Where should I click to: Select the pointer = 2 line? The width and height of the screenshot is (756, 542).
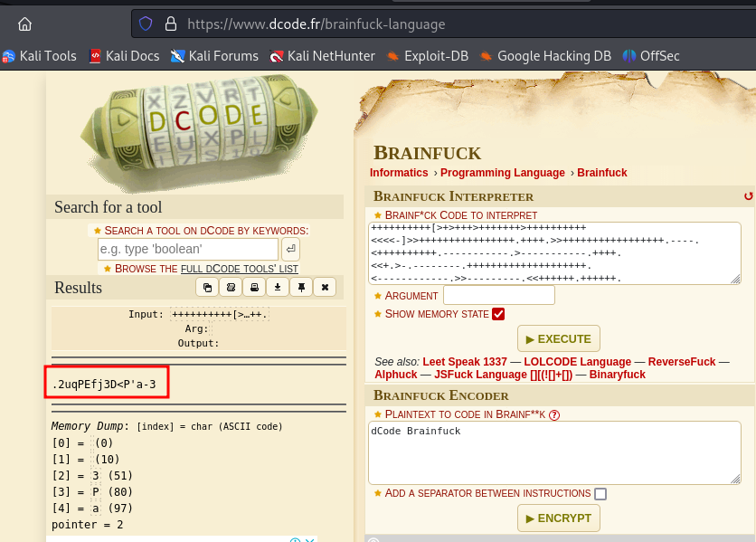pos(88,525)
